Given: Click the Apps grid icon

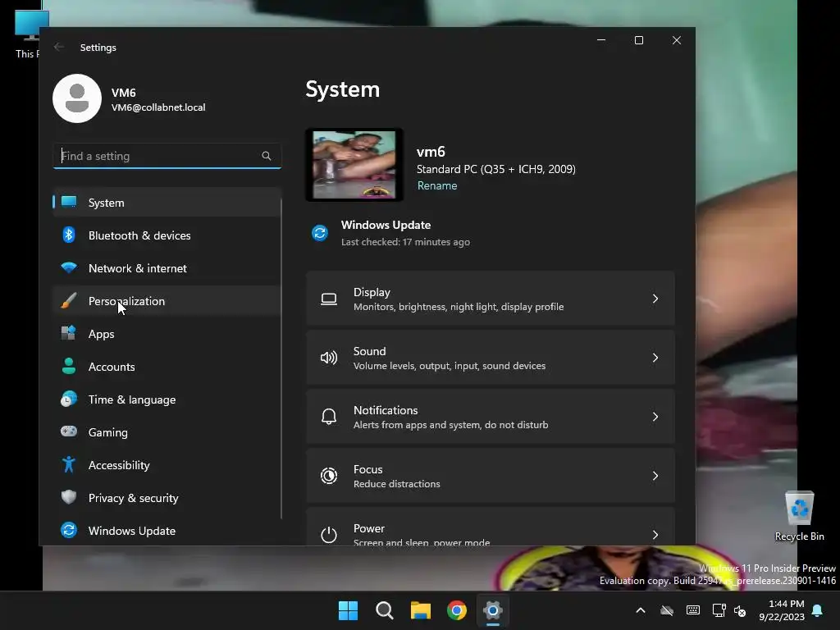Looking at the screenshot, I should (x=69, y=333).
